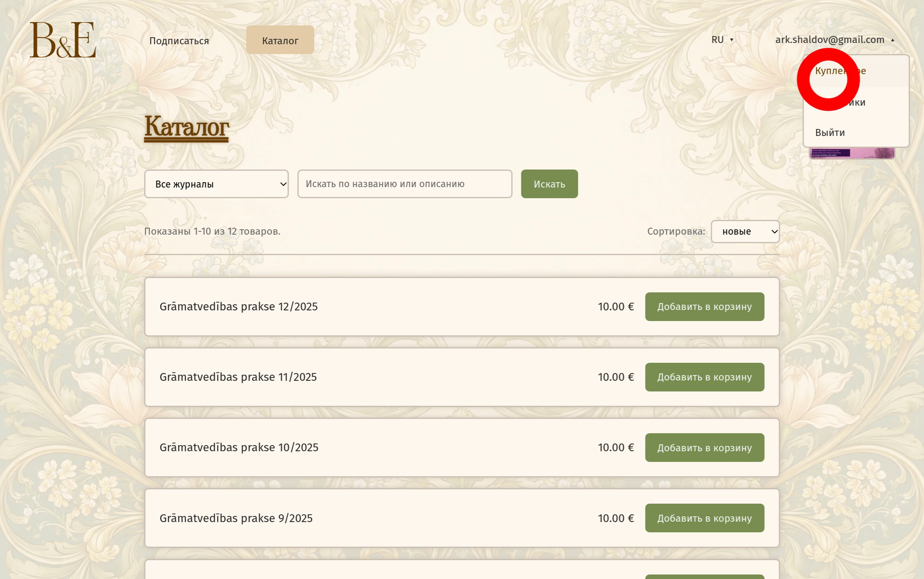Open the Сортировка новые dropdown
The height and width of the screenshot is (579, 924).
click(x=745, y=231)
